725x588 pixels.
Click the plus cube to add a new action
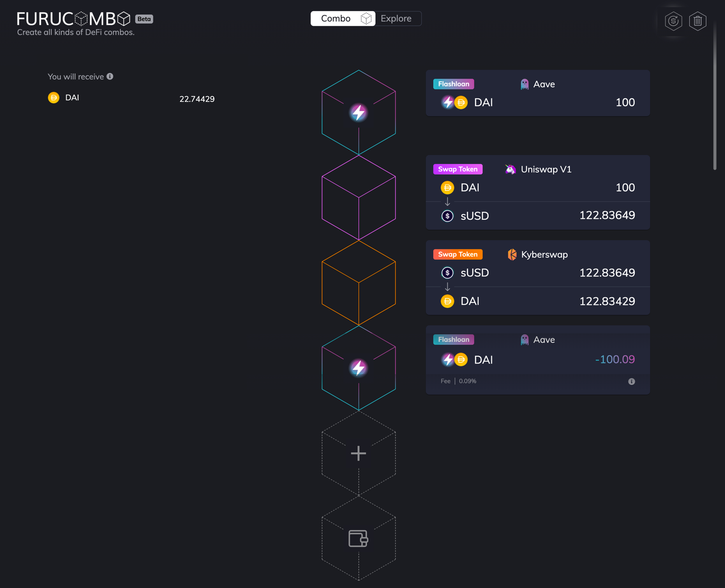tap(358, 453)
